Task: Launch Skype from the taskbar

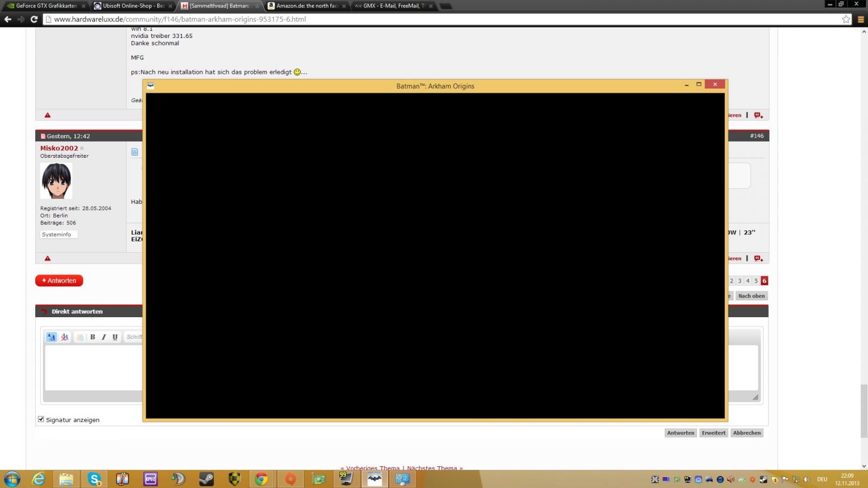Action: tap(94, 479)
